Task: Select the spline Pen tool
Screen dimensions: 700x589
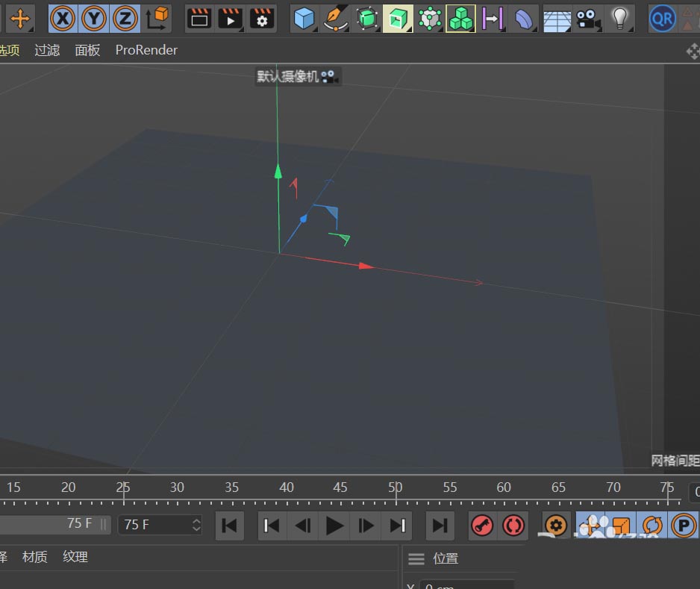Action: 335,18
